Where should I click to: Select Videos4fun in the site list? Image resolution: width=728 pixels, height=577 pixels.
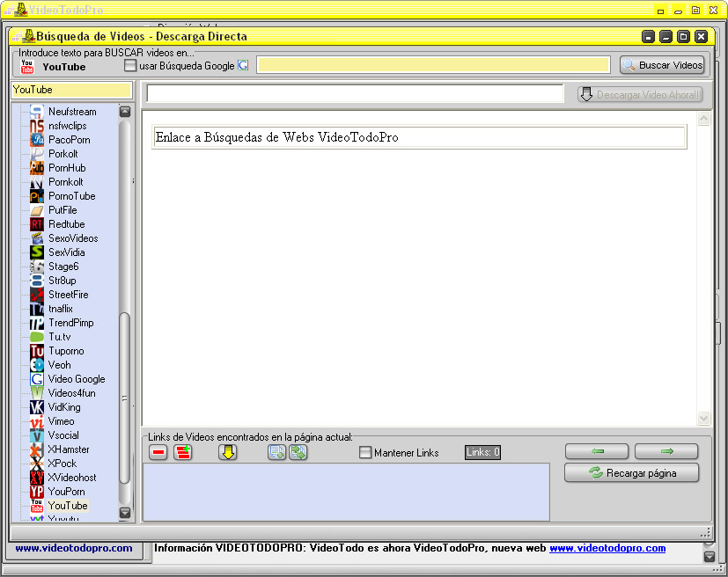[72, 393]
